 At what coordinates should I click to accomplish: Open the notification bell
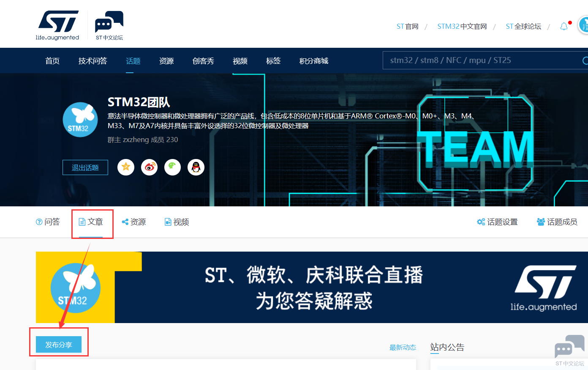coord(564,27)
